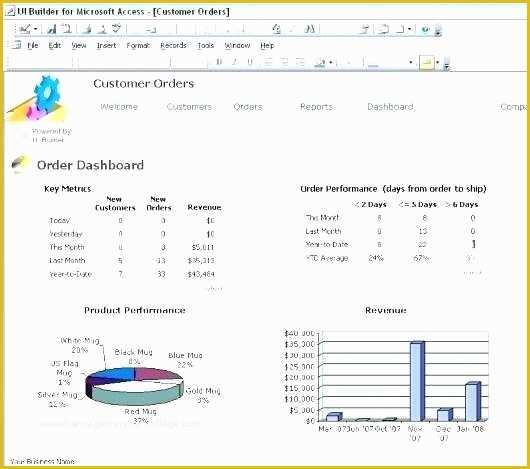Open the Fill Color dropdown arrow
Screen dimensions: 530x469
pos(331,62)
